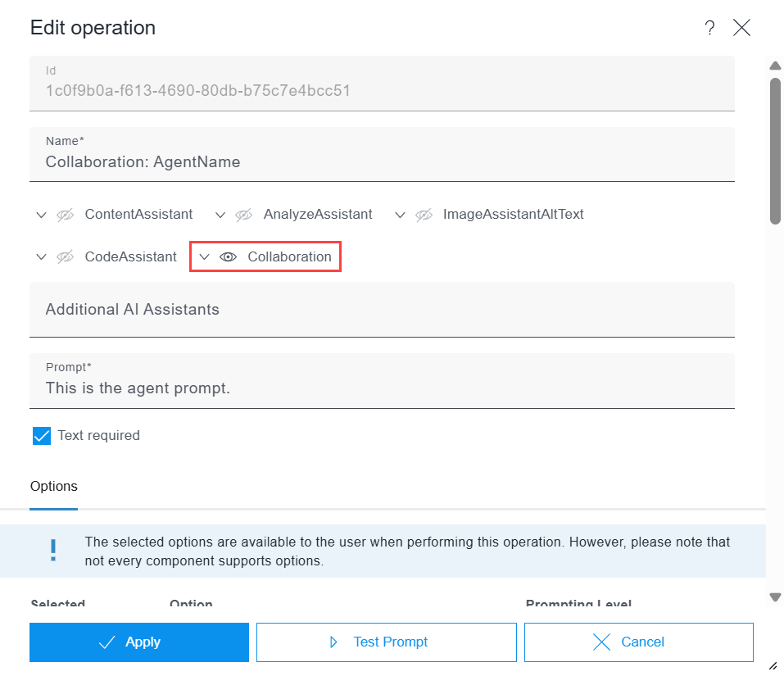Uncheck the Text required checkbox
This screenshot has width=784, height=676.
(42, 436)
